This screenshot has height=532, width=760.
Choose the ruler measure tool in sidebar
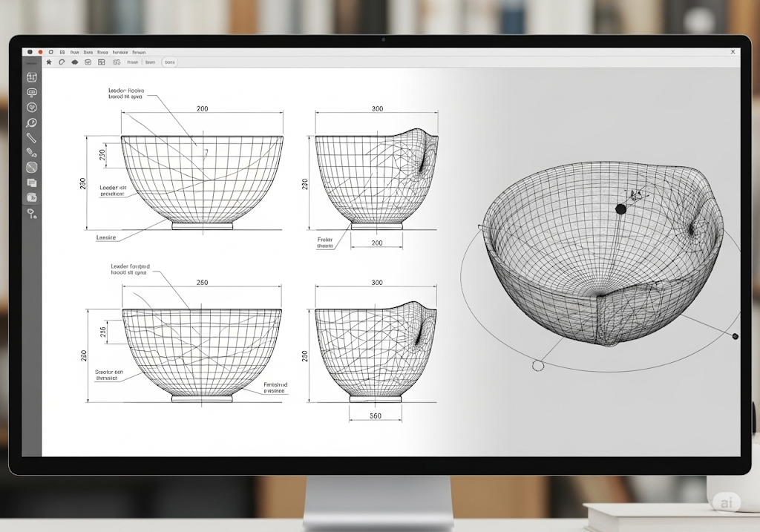click(x=32, y=137)
